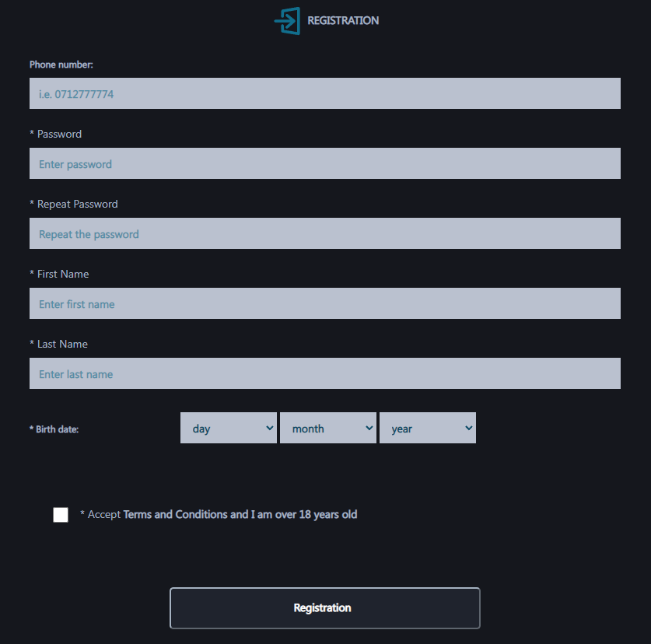Viewport: 651px width, 644px height.
Task: Click into the Enter password field
Action: [324, 163]
